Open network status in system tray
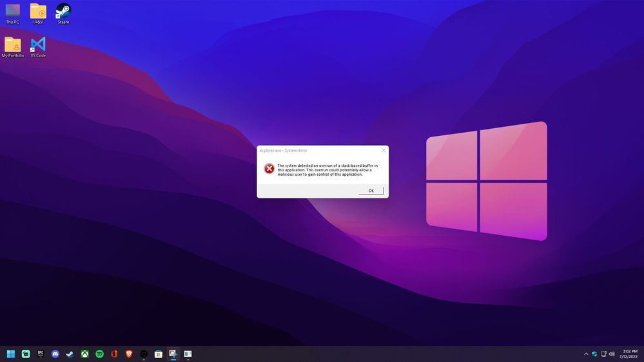The height and width of the screenshot is (362, 644). pos(603,354)
